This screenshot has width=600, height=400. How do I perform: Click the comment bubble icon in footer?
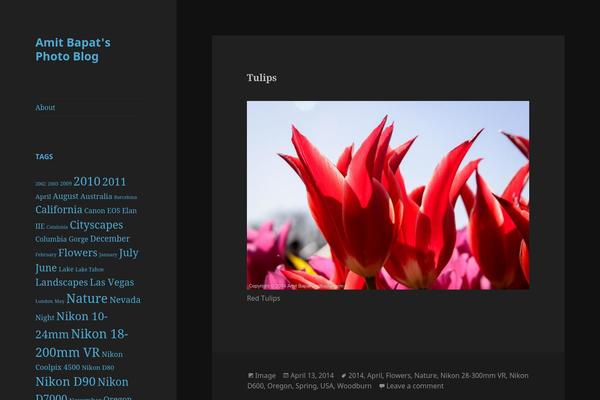pyautogui.click(x=382, y=386)
